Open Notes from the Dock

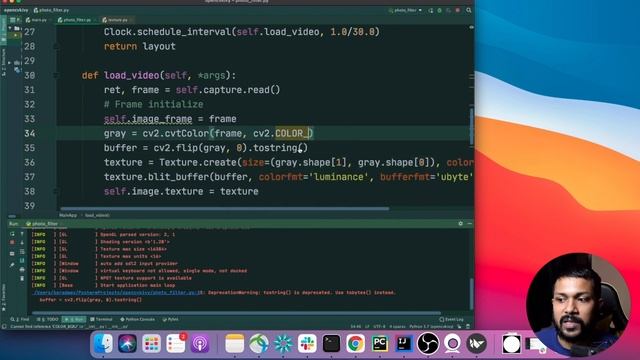pyautogui.click(x=234, y=344)
